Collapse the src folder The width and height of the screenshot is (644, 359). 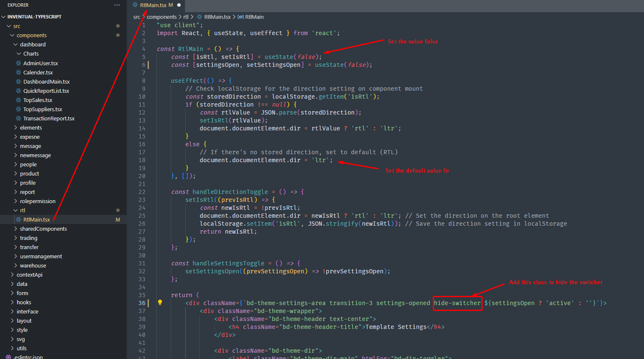point(9,26)
